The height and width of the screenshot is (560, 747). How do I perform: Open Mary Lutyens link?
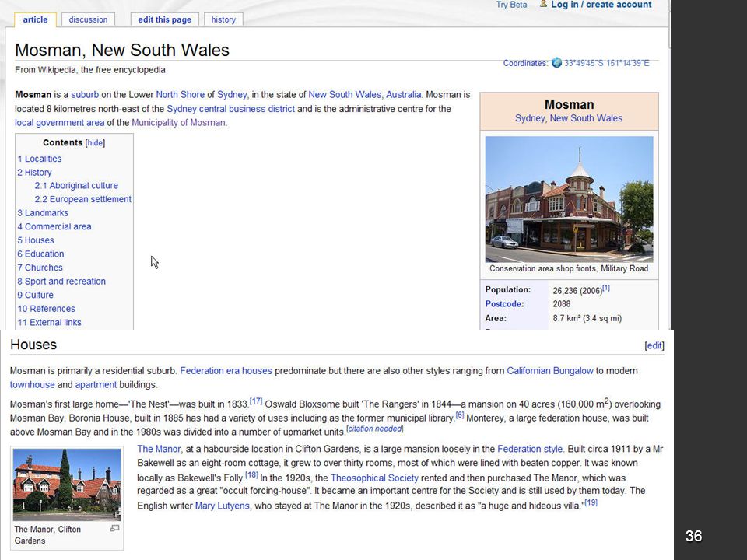222,506
